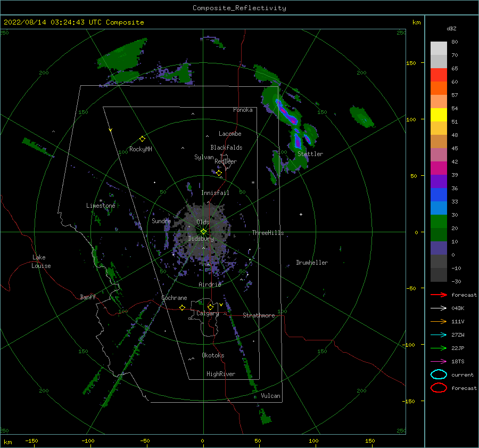Click the RedDeer city label

pos(226,161)
